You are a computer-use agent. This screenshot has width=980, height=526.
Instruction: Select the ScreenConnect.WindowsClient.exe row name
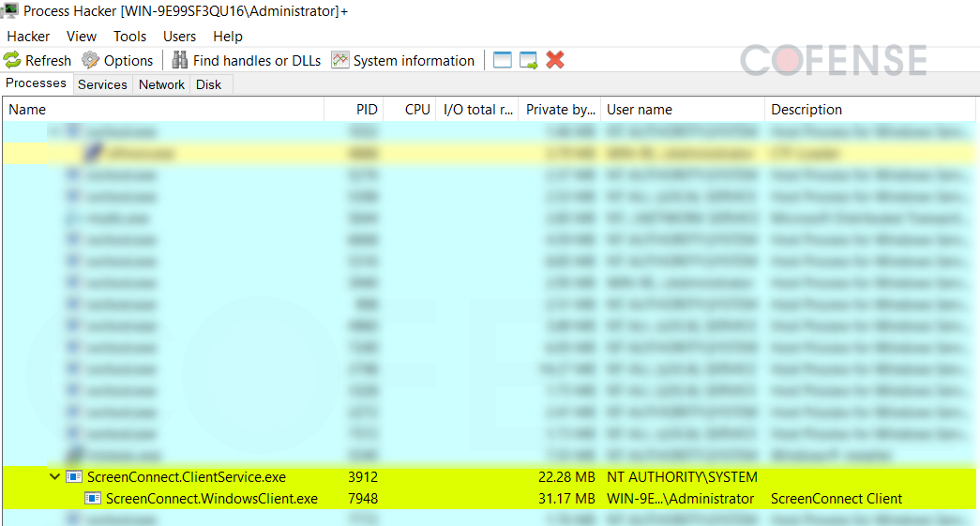point(212,499)
